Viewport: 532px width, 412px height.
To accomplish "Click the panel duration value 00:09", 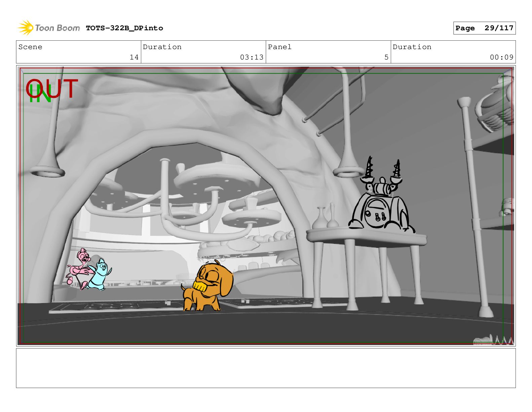I will [501, 57].
